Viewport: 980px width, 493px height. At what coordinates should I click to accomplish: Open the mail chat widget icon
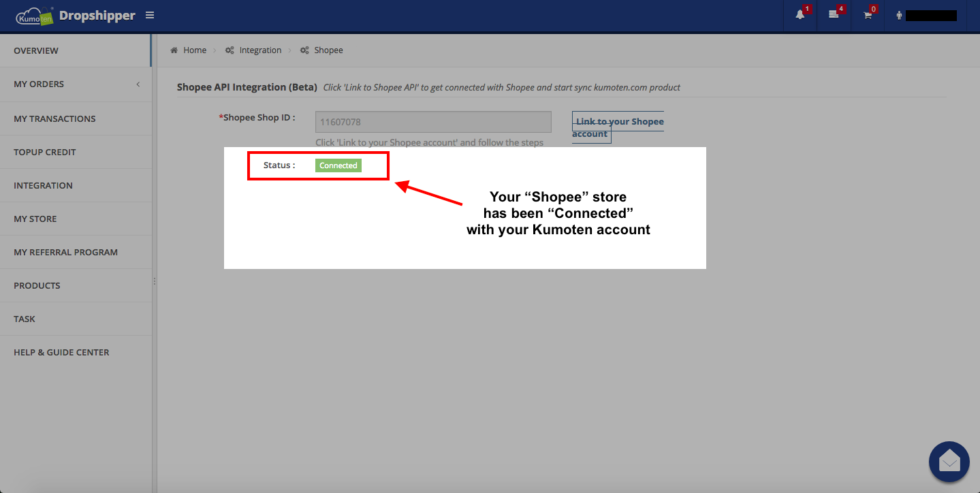(x=949, y=462)
